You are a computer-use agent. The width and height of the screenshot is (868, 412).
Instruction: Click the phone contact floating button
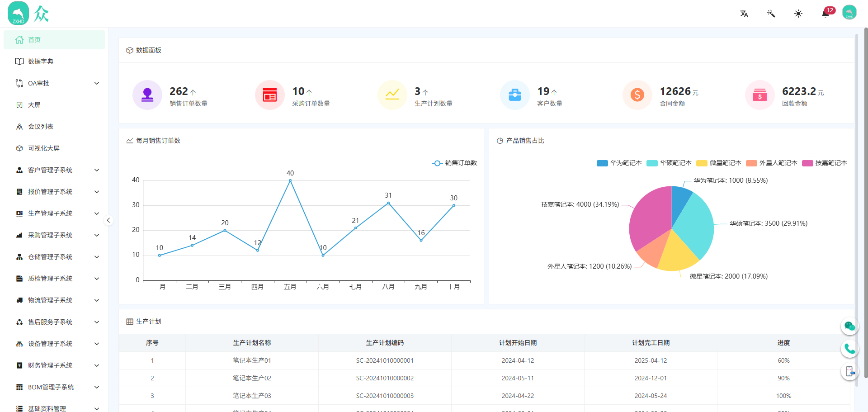click(849, 349)
